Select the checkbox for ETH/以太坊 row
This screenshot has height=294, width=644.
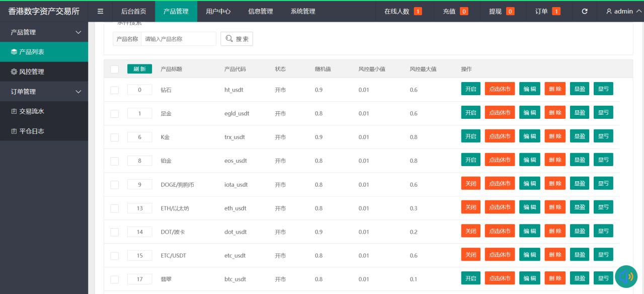click(115, 208)
